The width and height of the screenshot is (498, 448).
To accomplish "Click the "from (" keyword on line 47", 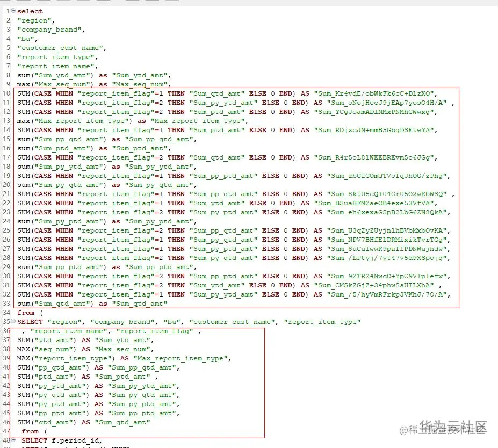I will (x=34, y=431).
